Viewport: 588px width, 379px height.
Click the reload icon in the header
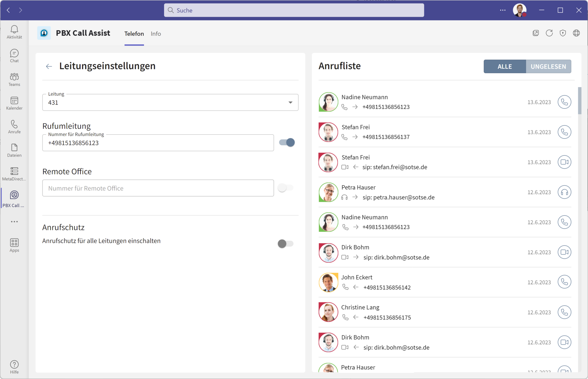(549, 33)
